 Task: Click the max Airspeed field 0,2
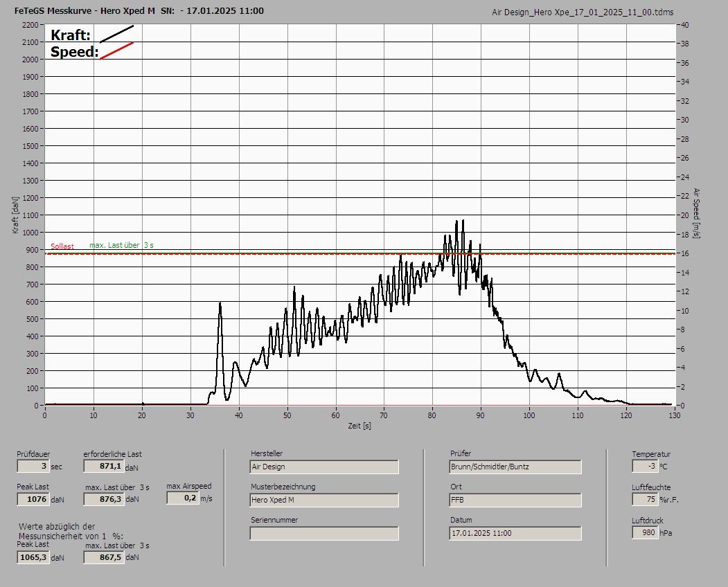pyautogui.click(x=182, y=498)
